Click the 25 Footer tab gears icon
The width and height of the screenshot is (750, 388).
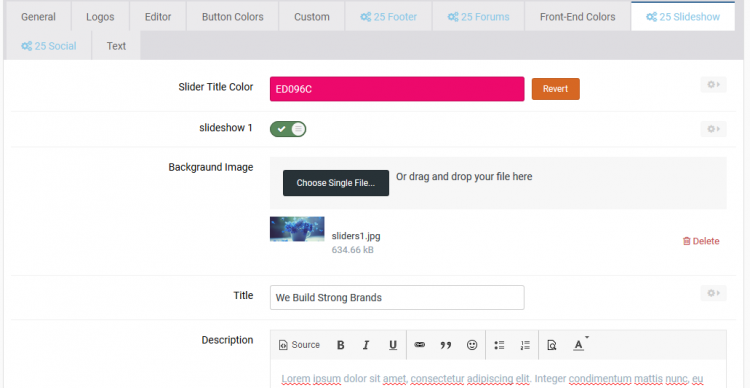tap(365, 17)
